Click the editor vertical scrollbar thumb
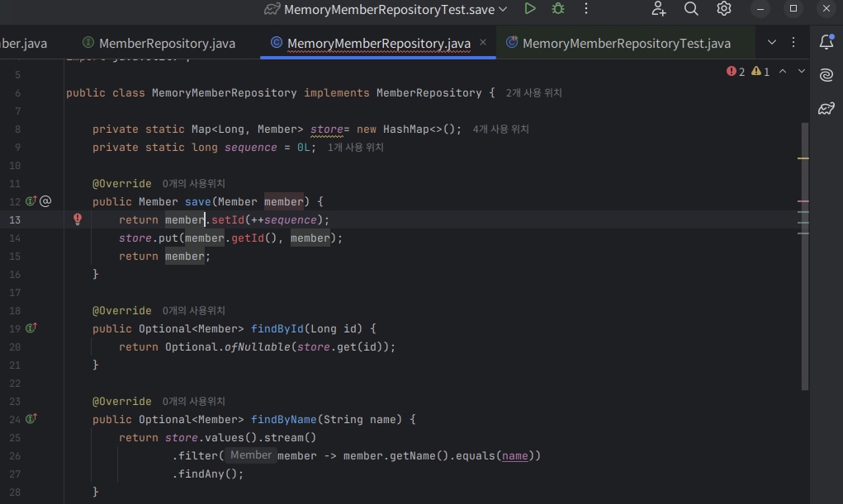The height and width of the screenshot is (504, 843). click(804, 256)
